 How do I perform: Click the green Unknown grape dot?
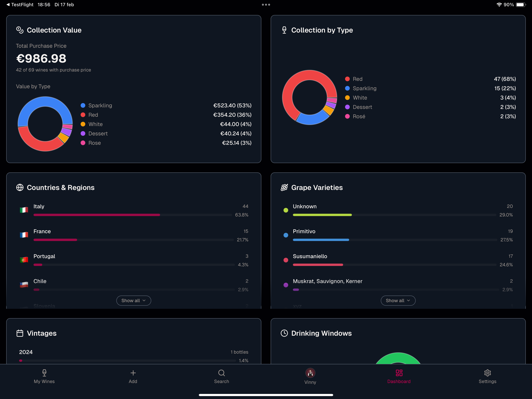click(286, 210)
